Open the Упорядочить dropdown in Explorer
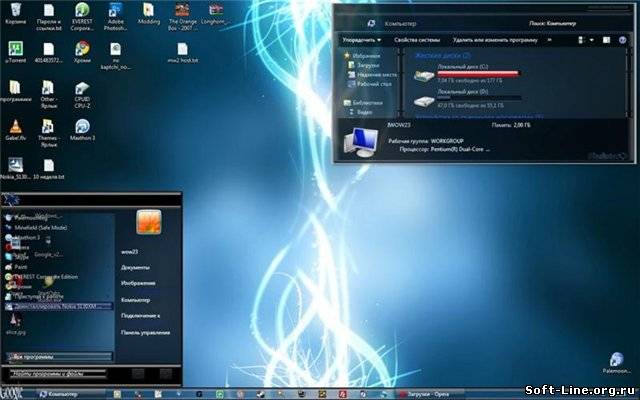This screenshot has height=400, width=640. pos(360,40)
